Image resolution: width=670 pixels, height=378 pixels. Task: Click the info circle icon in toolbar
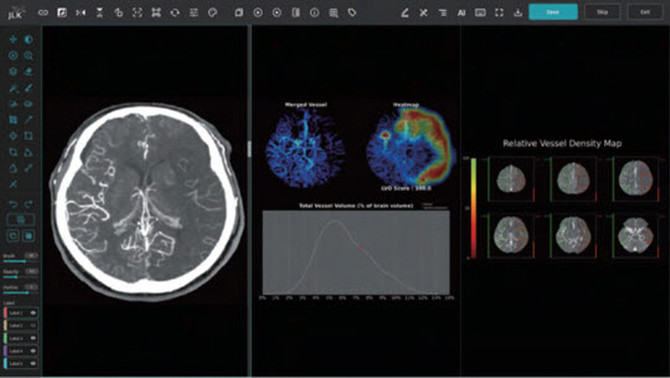tap(314, 13)
